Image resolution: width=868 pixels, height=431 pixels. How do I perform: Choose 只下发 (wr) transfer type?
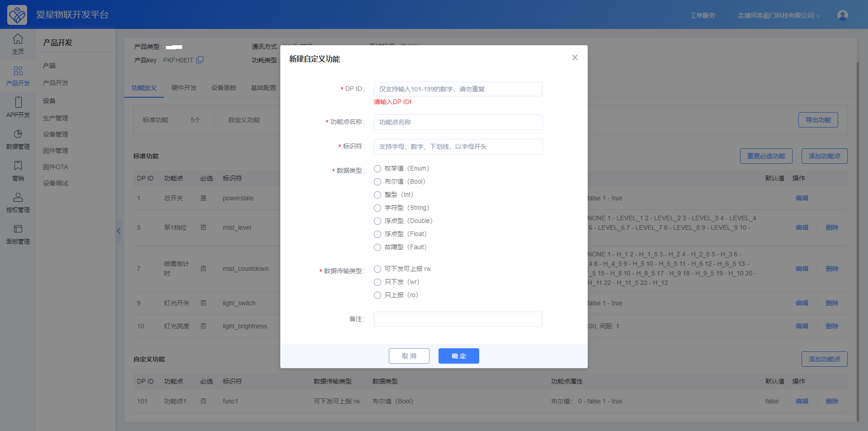click(377, 282)
